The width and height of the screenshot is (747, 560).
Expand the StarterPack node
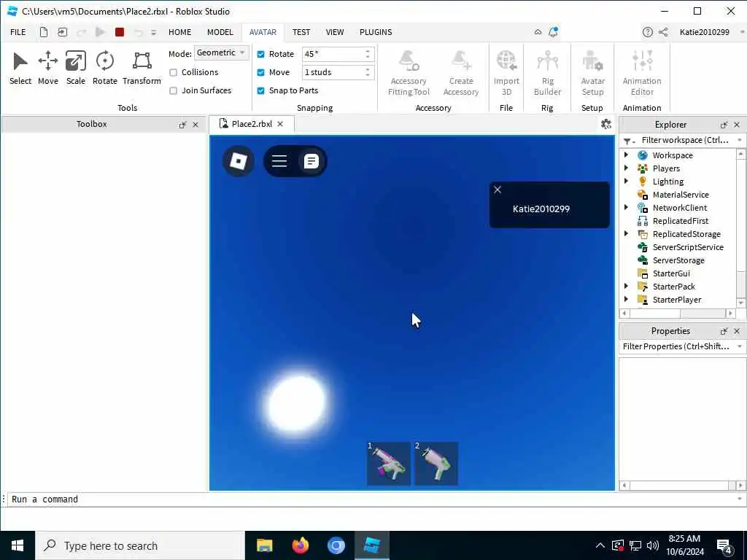(x=627, y=286)
